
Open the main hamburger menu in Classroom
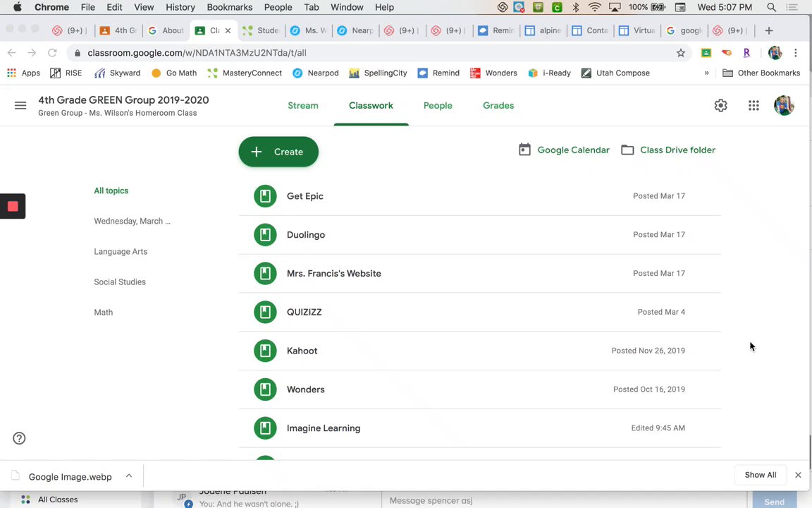click(x=20, y=106)
